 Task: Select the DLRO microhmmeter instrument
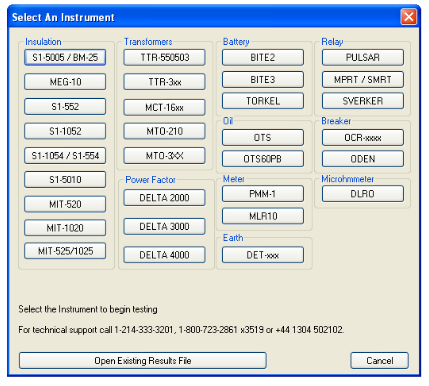tap(363, 194)
